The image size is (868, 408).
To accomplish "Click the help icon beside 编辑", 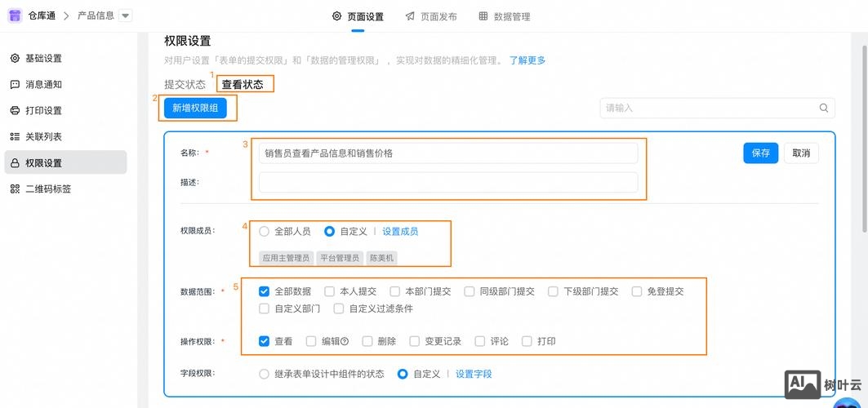I will [x=345, y=342].
